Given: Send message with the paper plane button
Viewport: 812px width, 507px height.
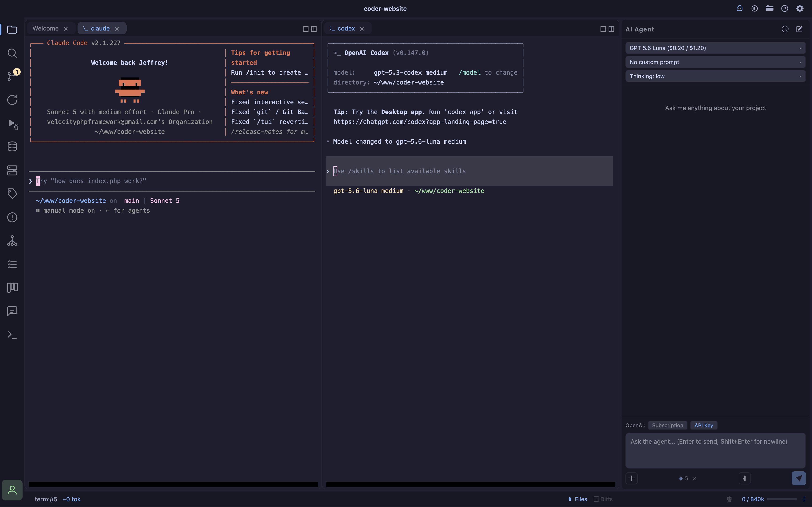Looking at the screenshot, I should pos(799,478).
